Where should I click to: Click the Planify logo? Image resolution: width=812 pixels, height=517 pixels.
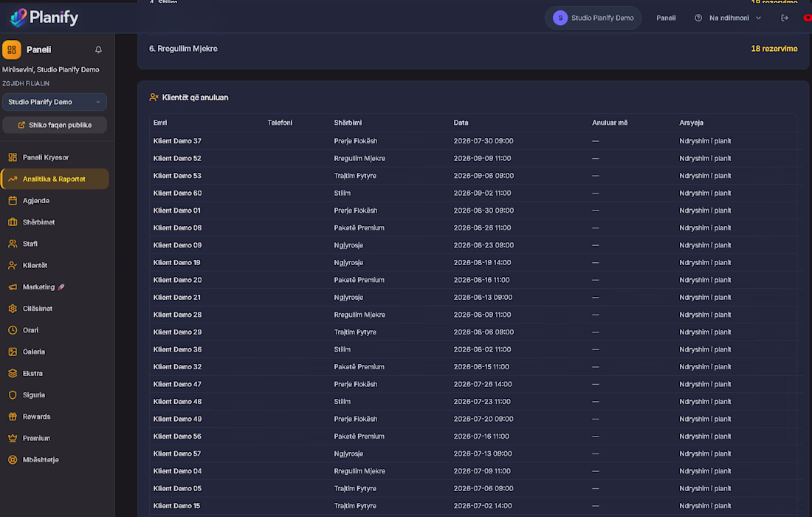point(44,18)
